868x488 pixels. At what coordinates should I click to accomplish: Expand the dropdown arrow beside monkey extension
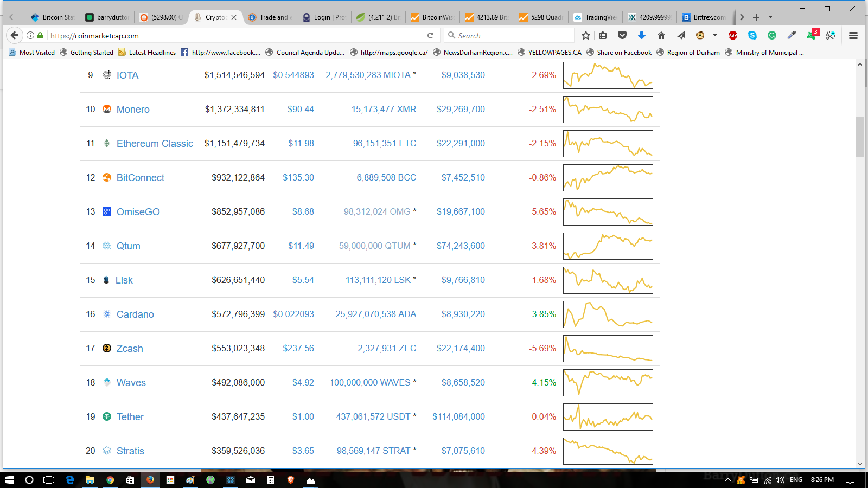(715, 36)
